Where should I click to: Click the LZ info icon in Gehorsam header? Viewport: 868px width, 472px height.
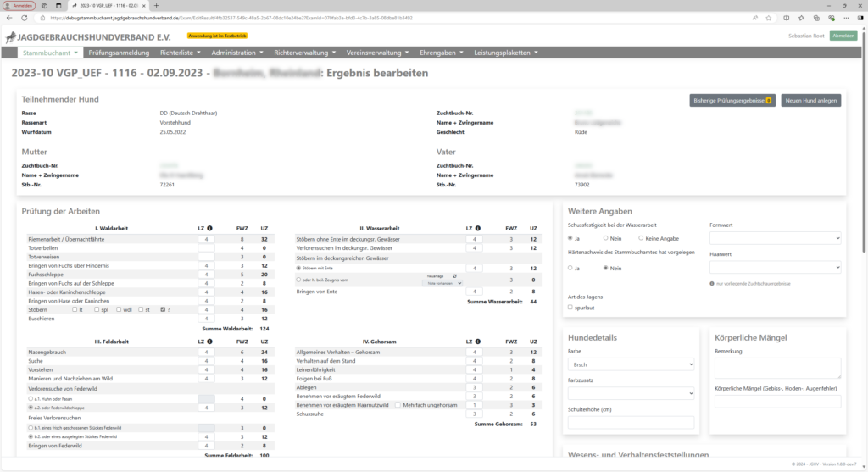(x=478, y=342)
